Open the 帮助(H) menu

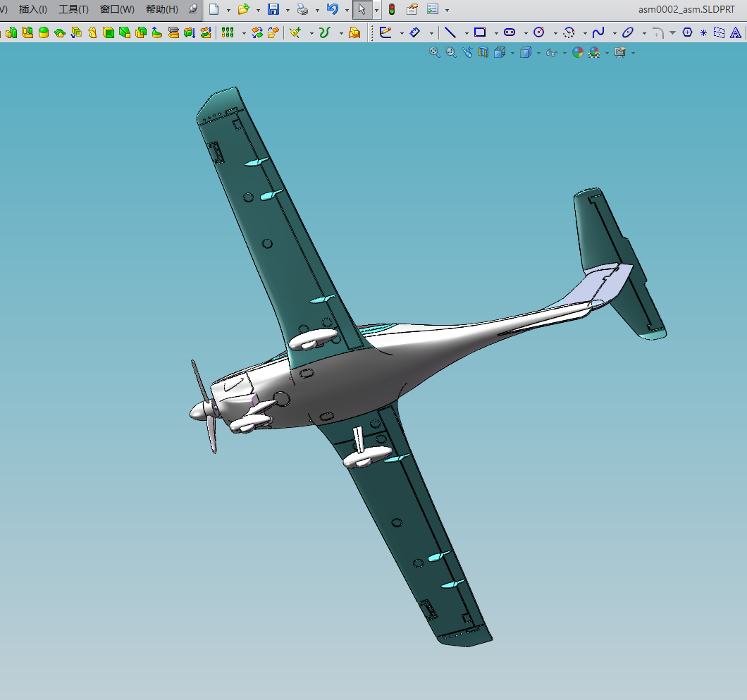pyautogui.click(x=162, y=10)
